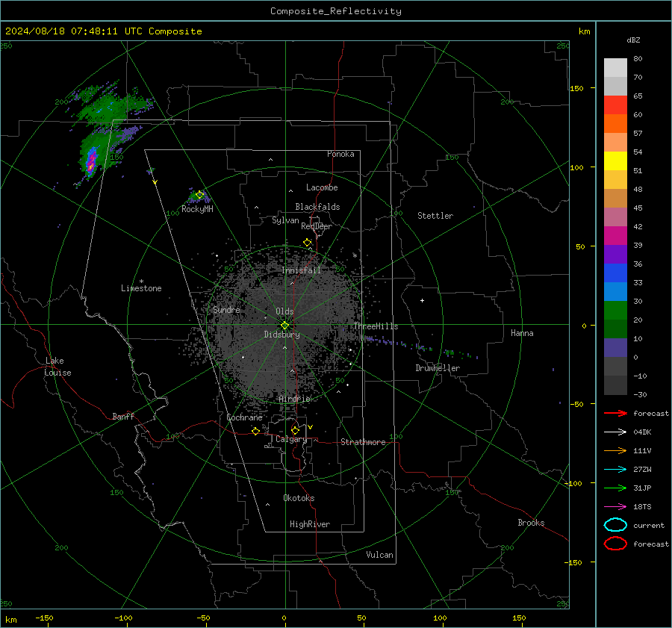Click the 04DK legend label
Image resolution: width=672 pixels, height=628 pixels.
[x=642, y=432]
